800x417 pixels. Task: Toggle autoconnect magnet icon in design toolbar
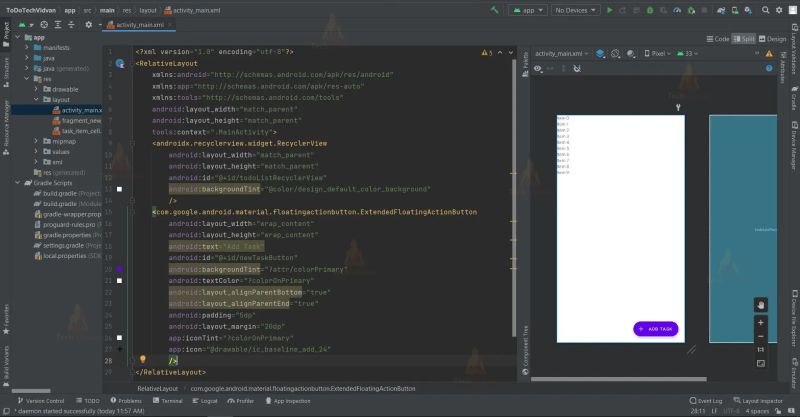pos(577,68)
